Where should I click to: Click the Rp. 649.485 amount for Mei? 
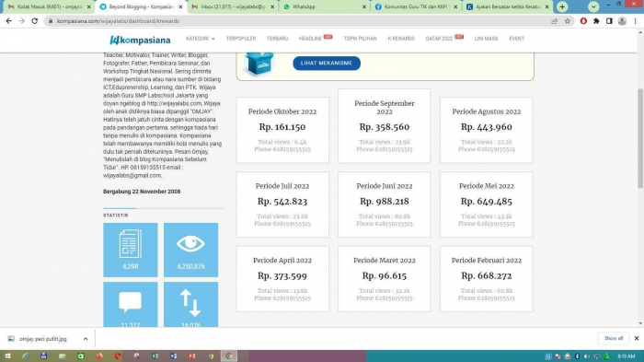[487, 202]
